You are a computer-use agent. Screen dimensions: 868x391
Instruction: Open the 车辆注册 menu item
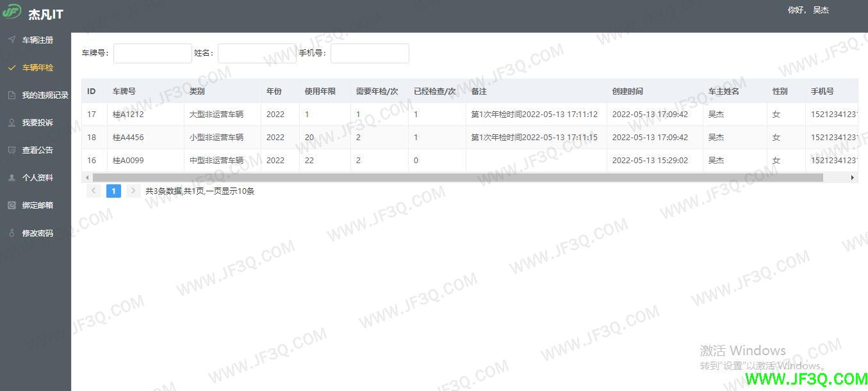38,40
